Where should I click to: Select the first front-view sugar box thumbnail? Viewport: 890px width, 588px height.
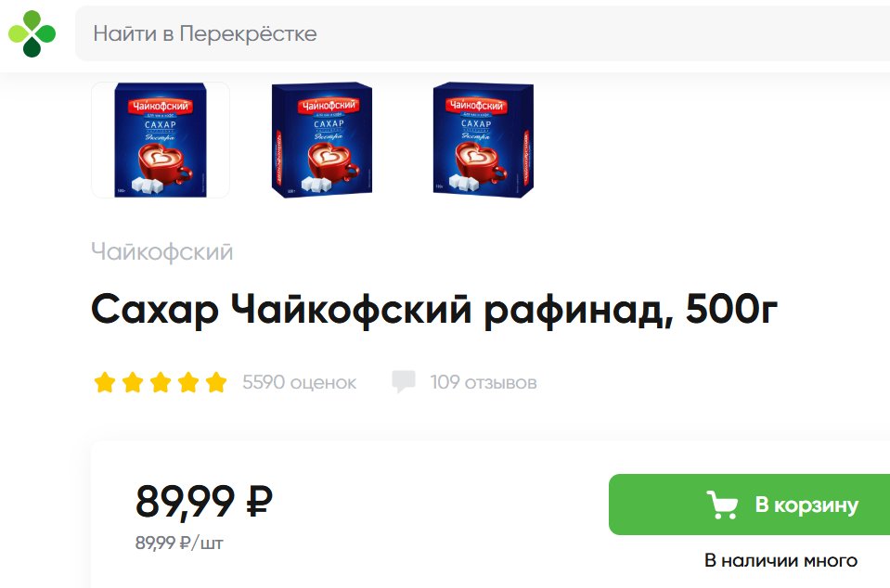[161, 140]
